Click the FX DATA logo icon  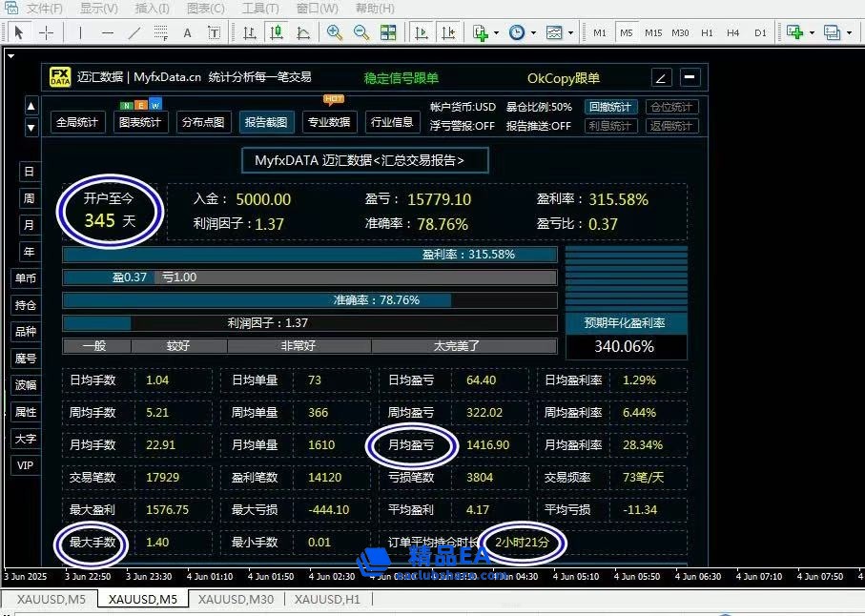click(x=59, y=77)
